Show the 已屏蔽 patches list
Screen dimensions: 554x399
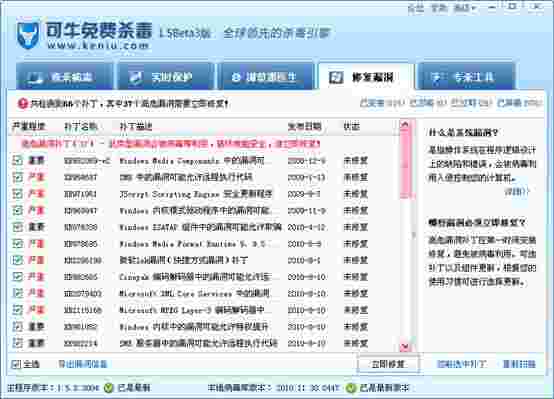point(519,103)
